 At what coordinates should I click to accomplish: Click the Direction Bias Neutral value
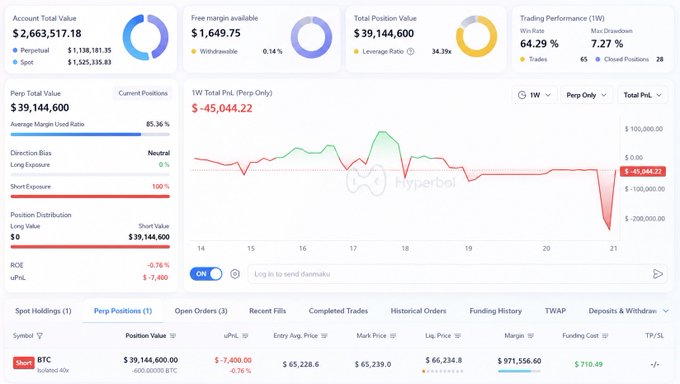coord(159,153)
